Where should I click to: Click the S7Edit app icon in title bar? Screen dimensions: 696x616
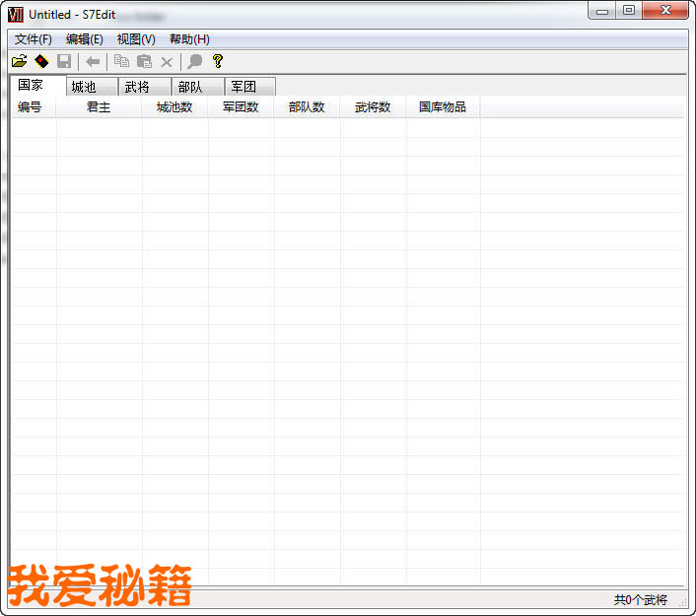(x=16, y=14)
